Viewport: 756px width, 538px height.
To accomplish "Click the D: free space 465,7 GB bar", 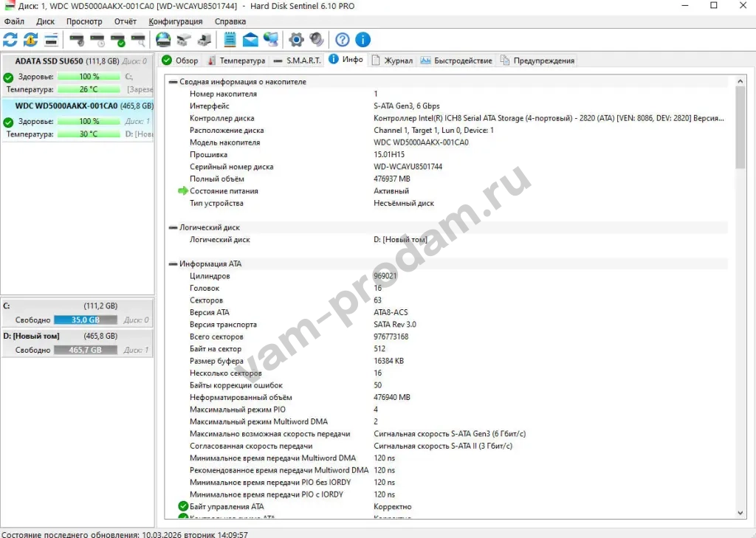I will point(86,350).
